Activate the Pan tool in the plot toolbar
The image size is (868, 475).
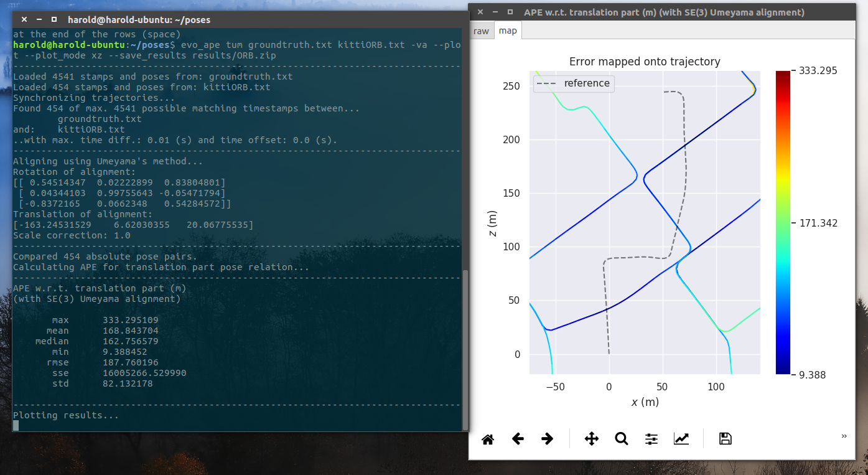tap(592, 438)
